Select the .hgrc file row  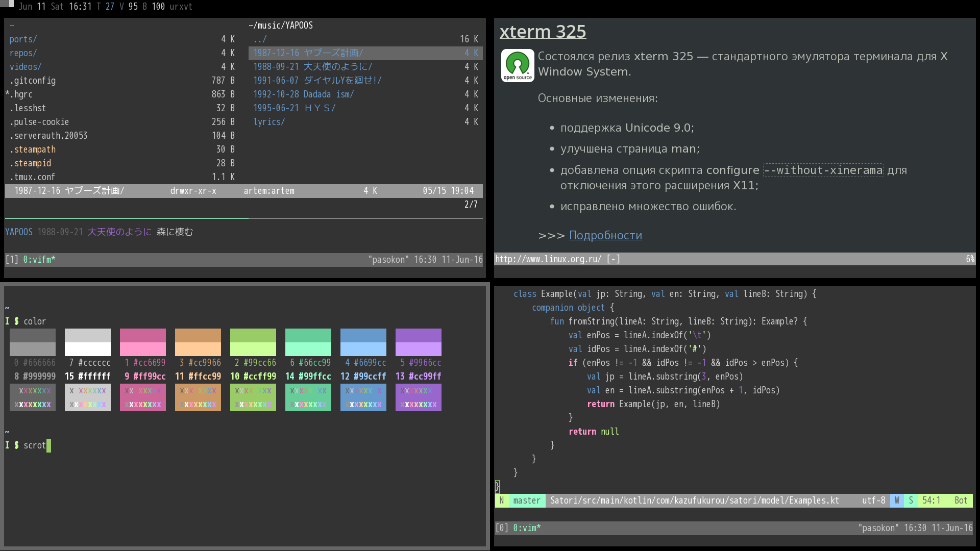click(x=122, y=94)
